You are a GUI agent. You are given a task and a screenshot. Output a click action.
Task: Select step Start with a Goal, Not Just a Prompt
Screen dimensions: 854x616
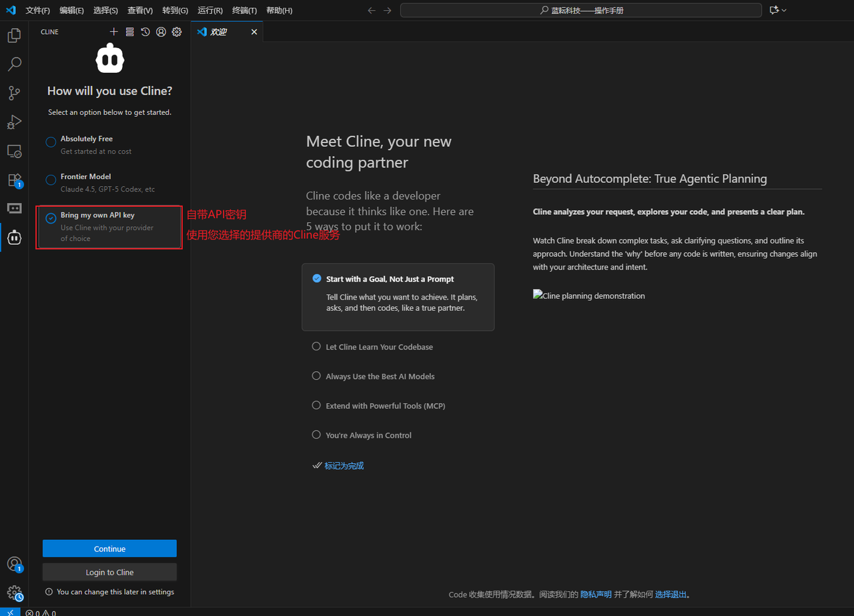click(398, 297)
